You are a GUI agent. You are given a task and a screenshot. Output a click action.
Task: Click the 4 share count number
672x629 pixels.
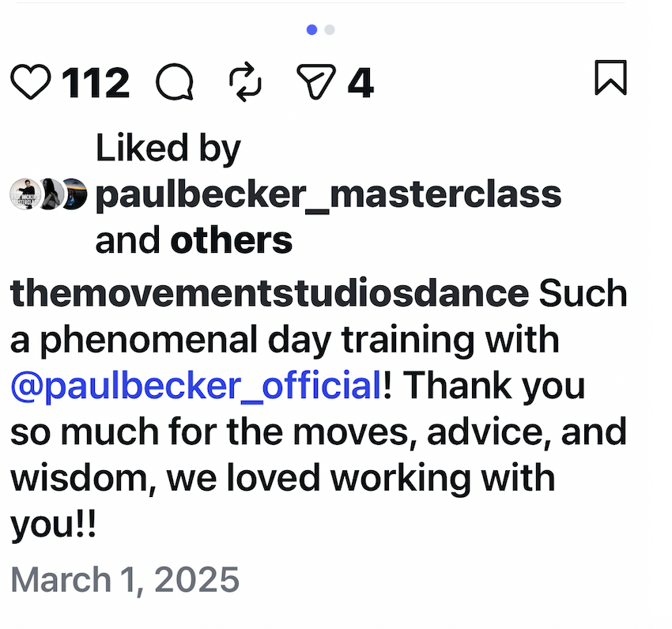[361, 81]
